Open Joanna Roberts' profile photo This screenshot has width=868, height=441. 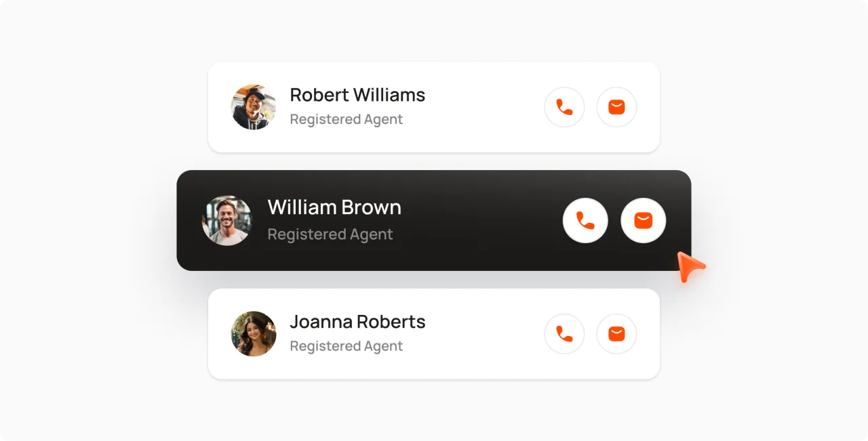click(254, 334)
